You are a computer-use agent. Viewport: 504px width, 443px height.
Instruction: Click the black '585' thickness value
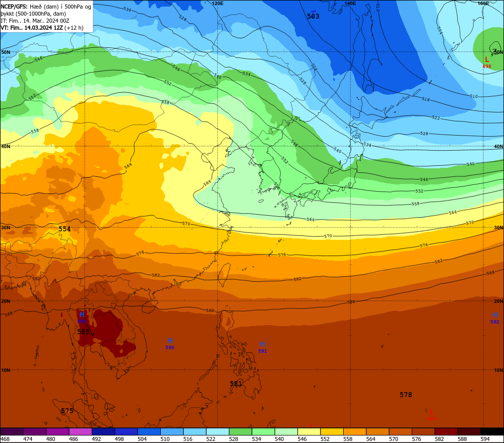[x=83, y=332]
